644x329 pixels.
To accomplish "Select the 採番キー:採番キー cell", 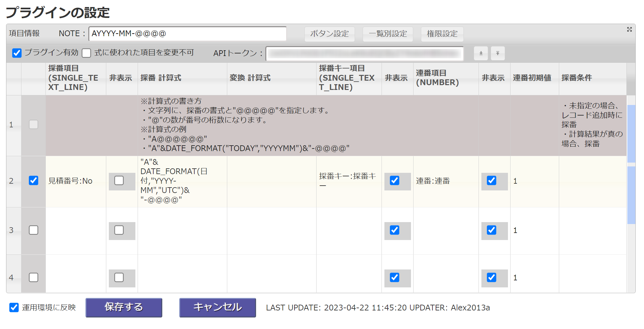I will (349, 181).
